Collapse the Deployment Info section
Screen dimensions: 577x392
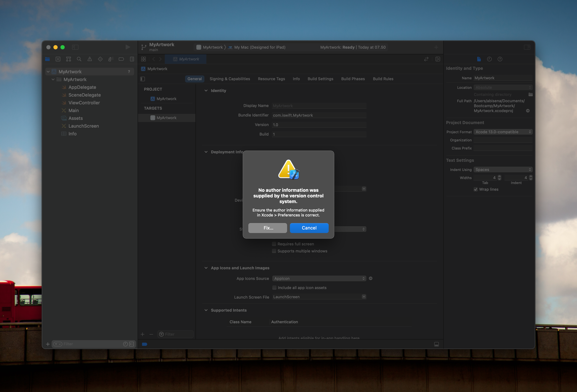(206, 152)
